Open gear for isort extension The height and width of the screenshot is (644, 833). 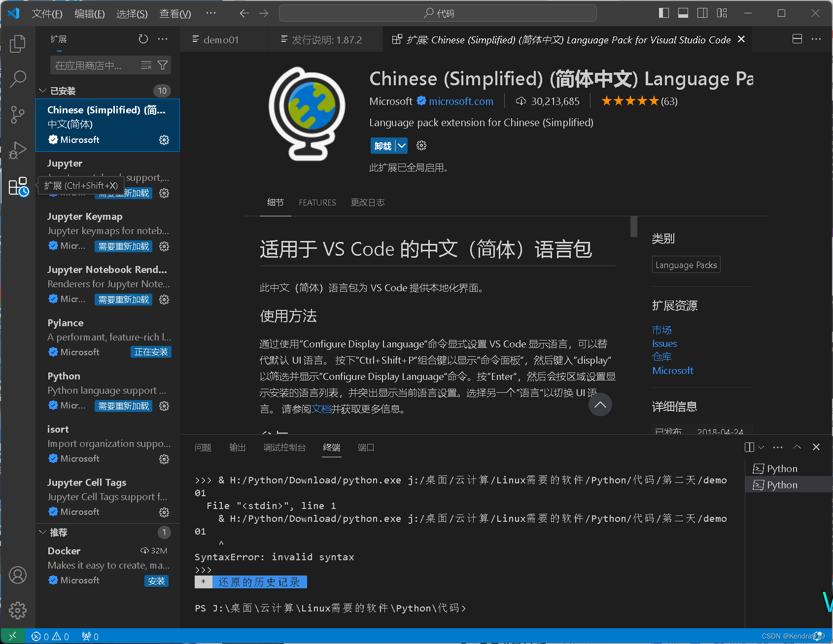coord(164,459)
